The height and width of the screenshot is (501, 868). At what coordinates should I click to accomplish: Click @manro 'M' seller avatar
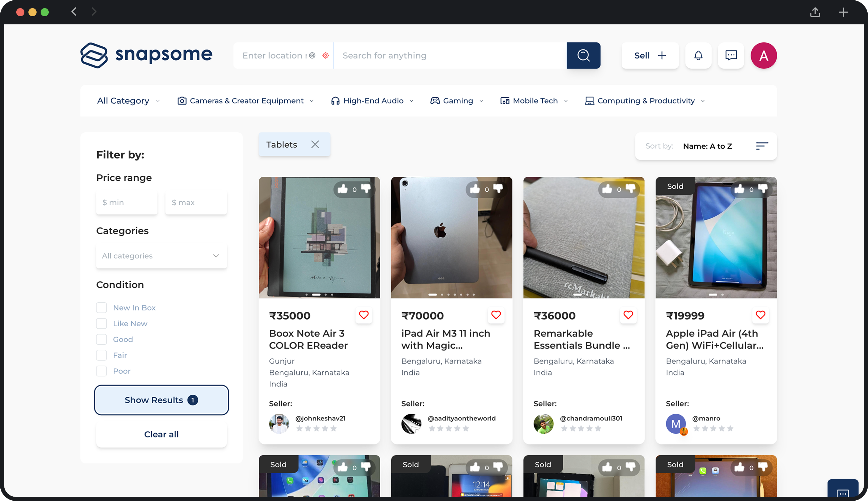(x=676, y=423)
